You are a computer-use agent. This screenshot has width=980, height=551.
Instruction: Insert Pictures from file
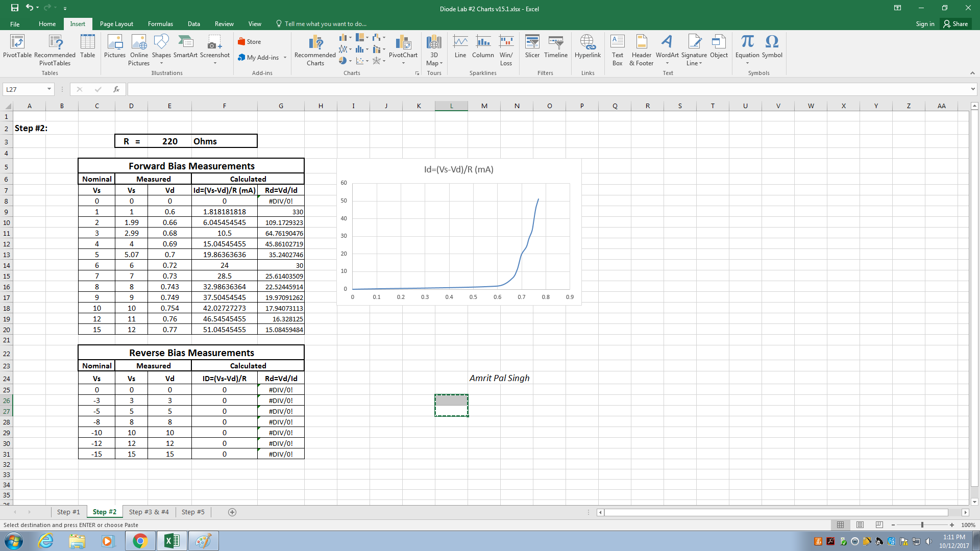pyautogui.click(x=114, y=46)
